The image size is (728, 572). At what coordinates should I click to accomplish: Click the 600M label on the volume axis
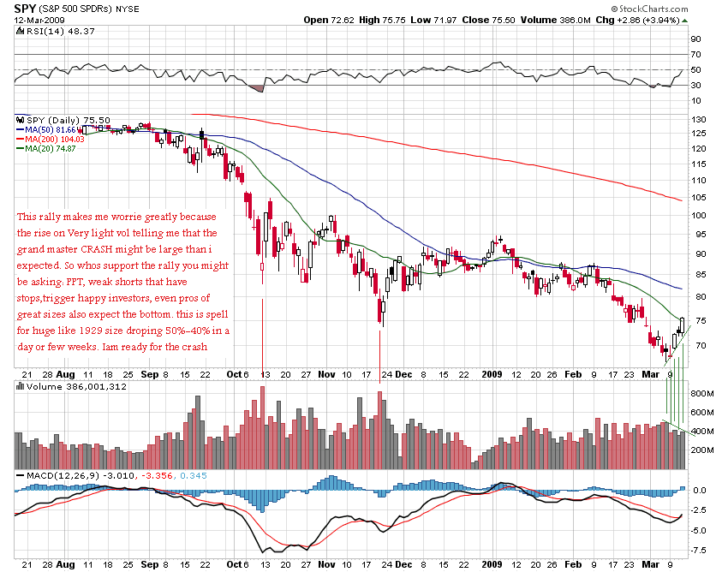coord(702,412)
